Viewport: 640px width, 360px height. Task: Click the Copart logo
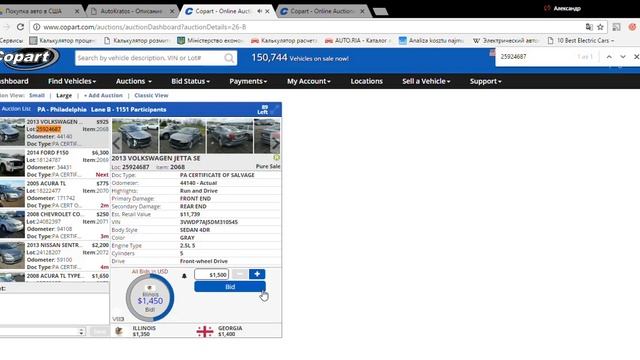pos(28,58)
